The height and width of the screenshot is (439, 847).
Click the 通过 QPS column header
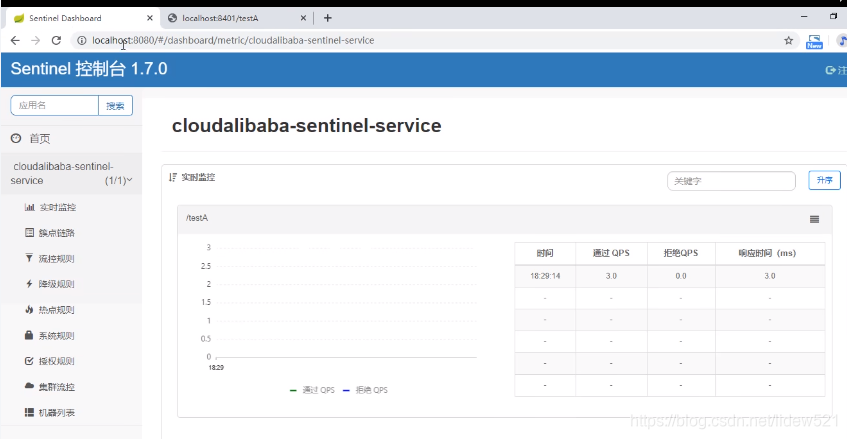click(611, 253)
